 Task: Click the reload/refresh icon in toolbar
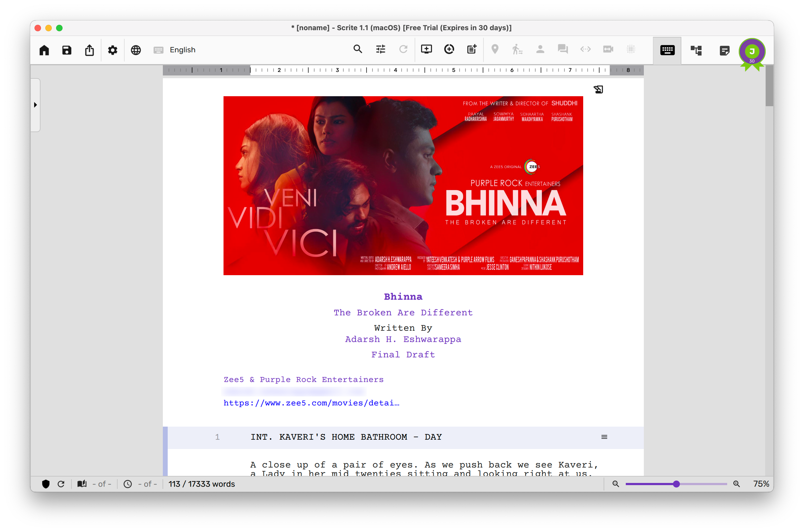point(403,49)
